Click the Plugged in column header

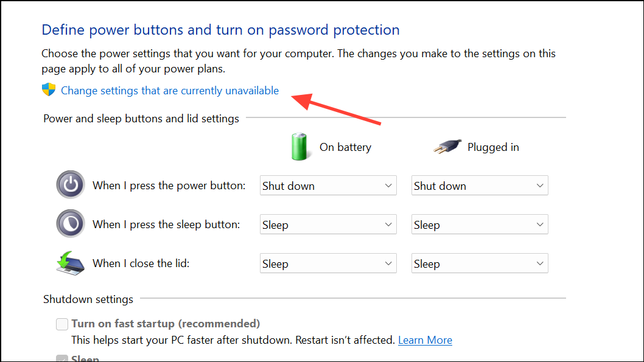[493, 147]
